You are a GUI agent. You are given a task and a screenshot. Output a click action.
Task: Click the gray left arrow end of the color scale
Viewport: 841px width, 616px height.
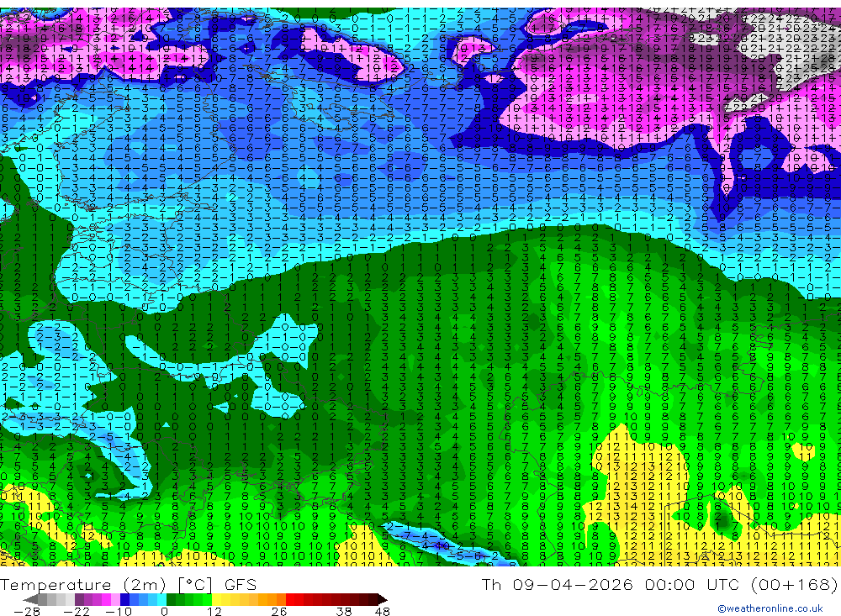(x=30, y=599)
